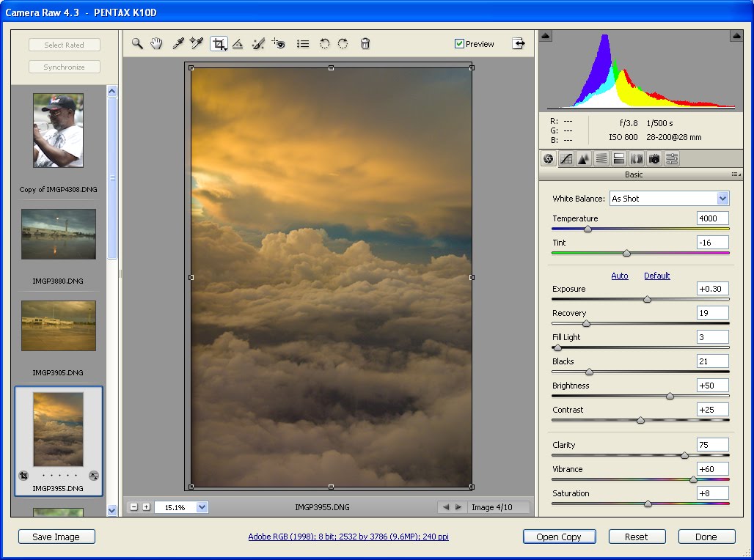
Task: Click the settings badge under IMGP3955 thumbnail
Action: point(94,476)
